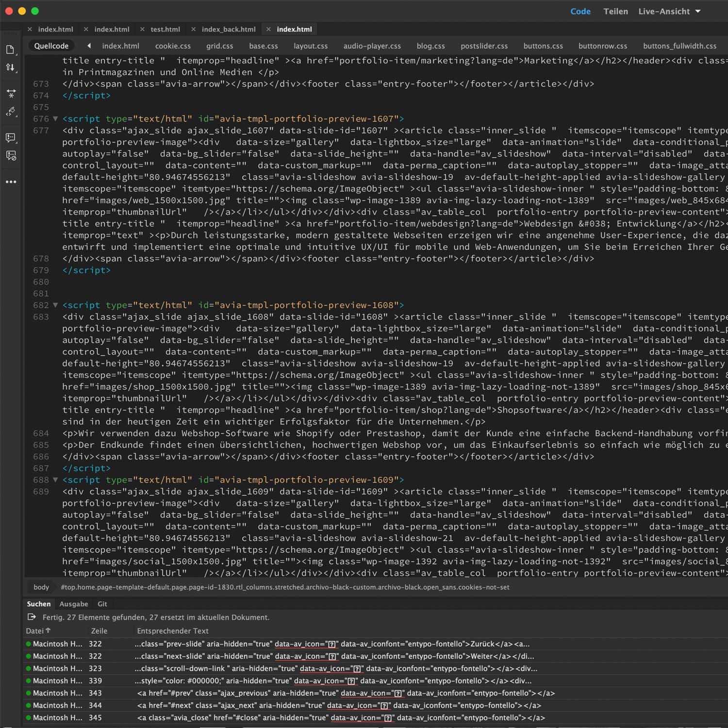
Task: Open the Live-Ansicht dropdown
Action: tap(669, 11)
